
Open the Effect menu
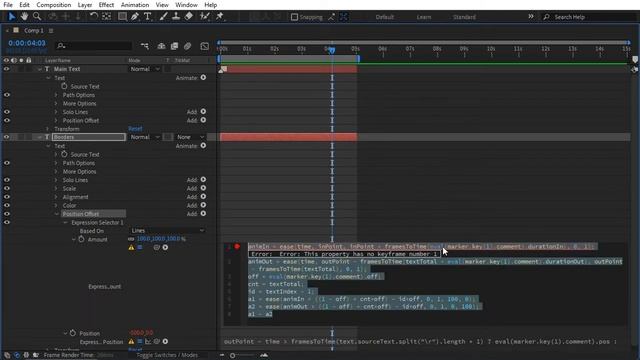[106, 5]
